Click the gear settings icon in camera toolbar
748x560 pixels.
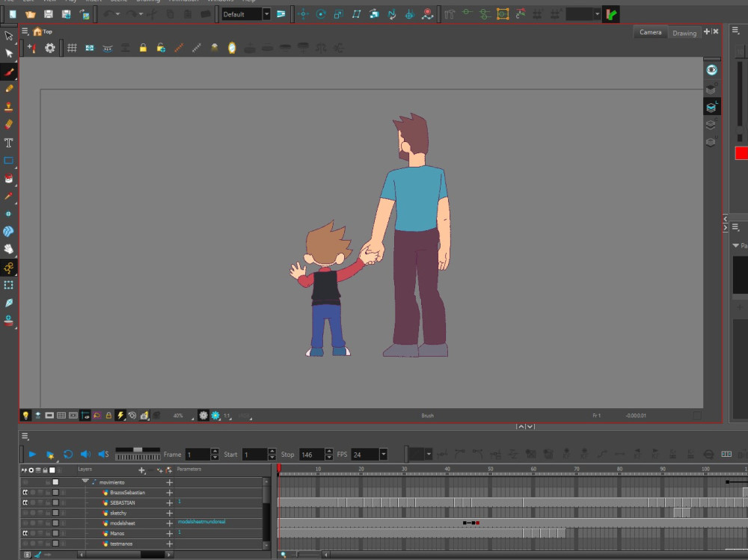[x=49, y=48]
